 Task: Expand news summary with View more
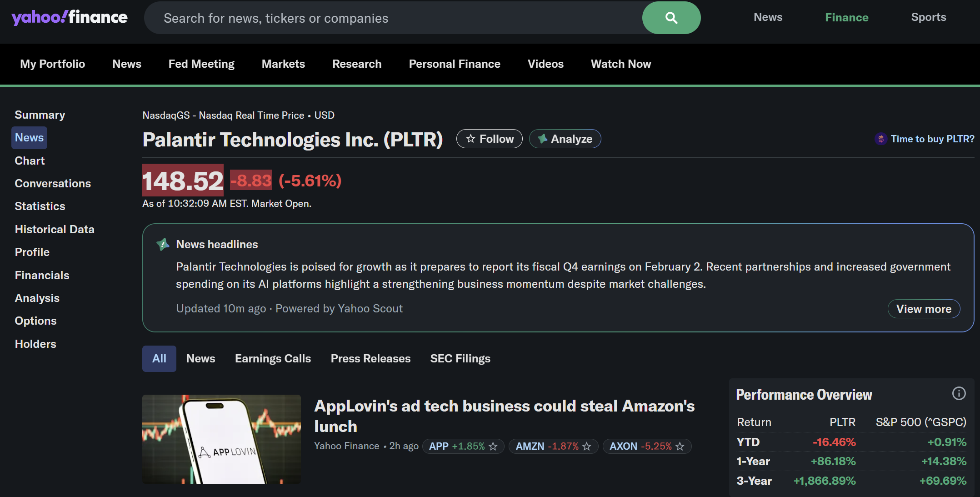(x=923, y=309)
